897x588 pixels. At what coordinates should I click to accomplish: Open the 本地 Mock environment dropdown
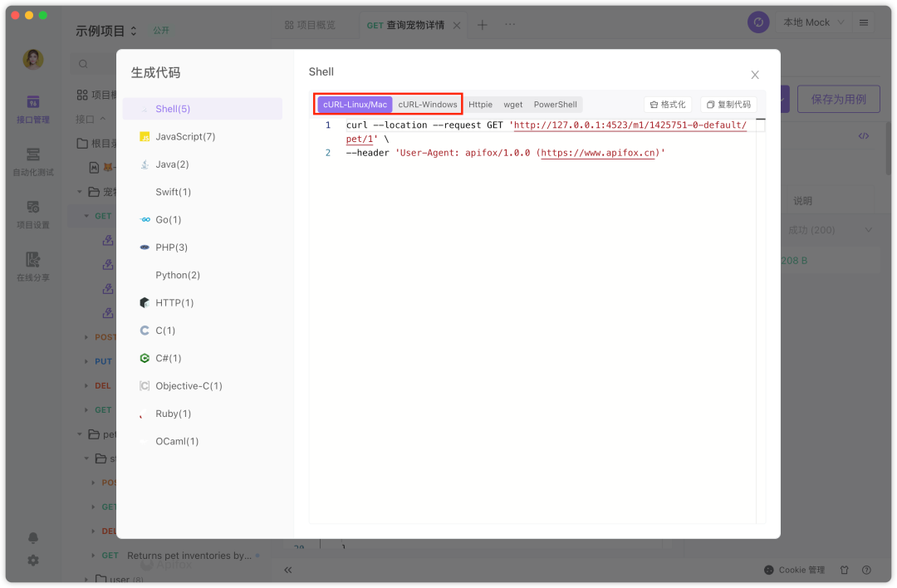click(x=813, y=22)
